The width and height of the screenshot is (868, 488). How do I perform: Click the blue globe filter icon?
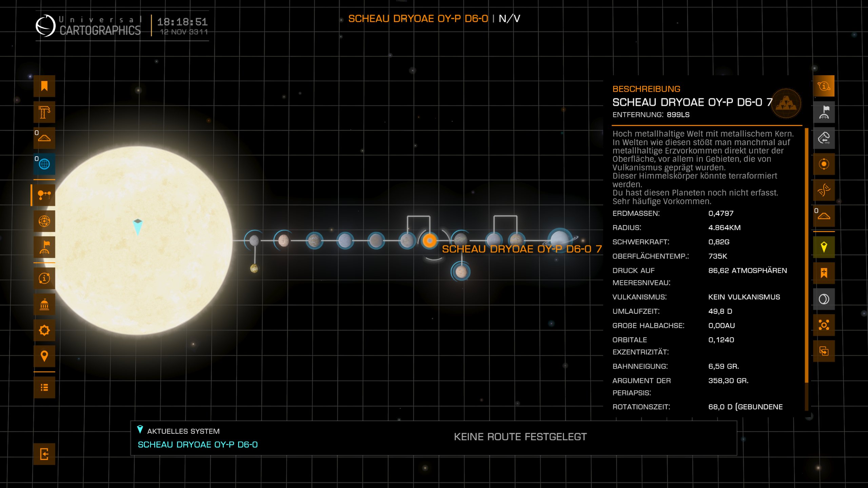(x=44, y=164)
